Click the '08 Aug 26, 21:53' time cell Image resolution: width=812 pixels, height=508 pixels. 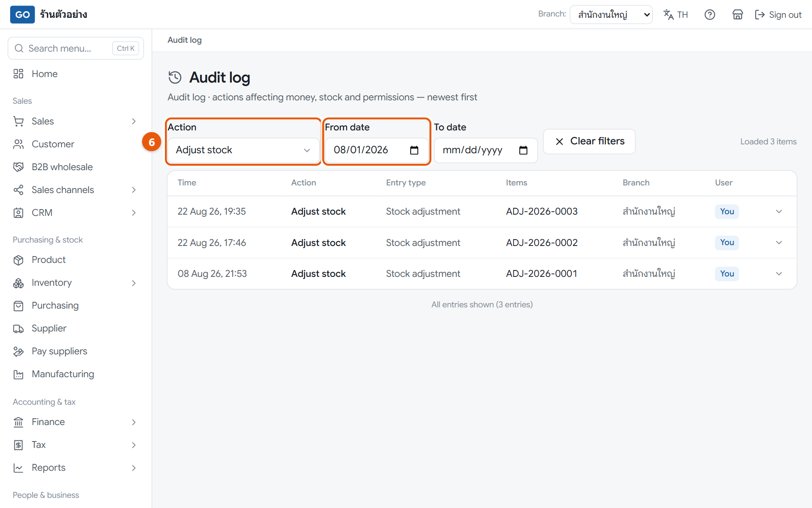(x=212, y=274)
